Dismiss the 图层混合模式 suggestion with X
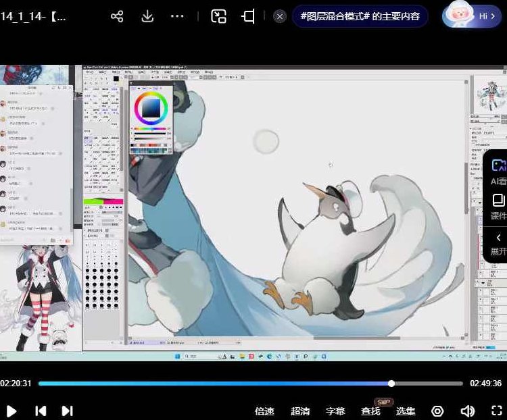The image size is (507, 420). pos(280,16)
